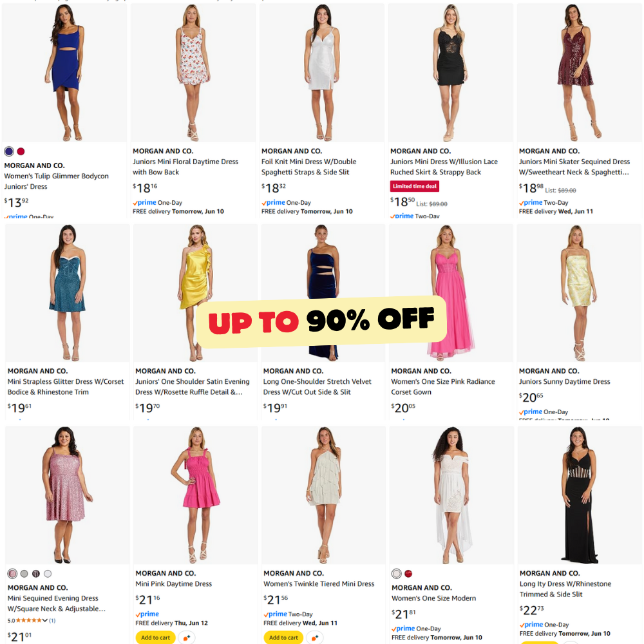Click the prime logo under Juniors Sunny Daytime Dress
This screenshot has height=644, width=644.
tap(531, 412)
